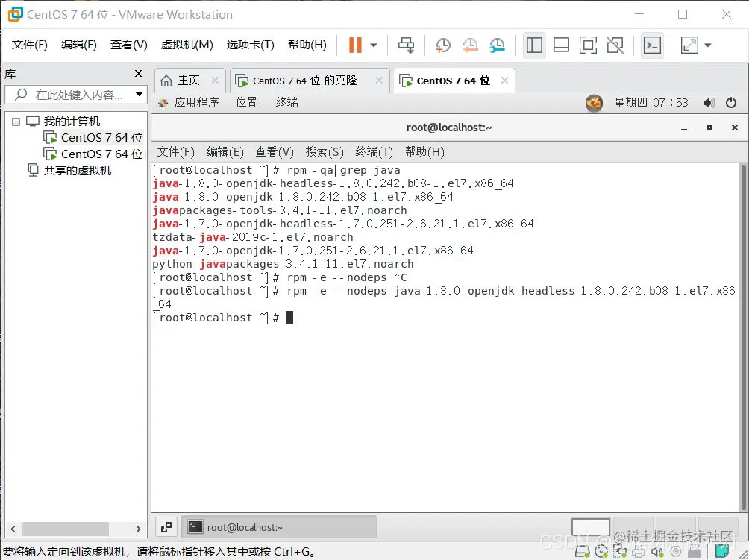Click the revert to snapshot icon

(470, 45)
